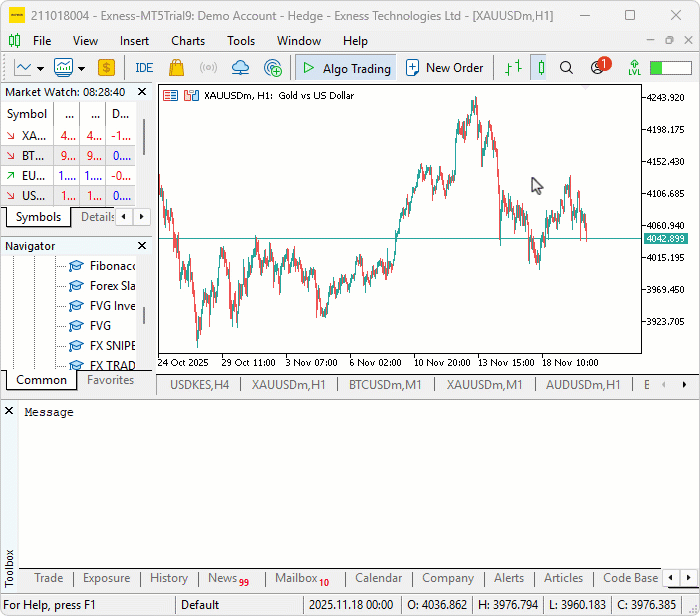700x616 pixels.
Task: Select the FX SNIPE navigator item
Action: [x=112, y=345]
